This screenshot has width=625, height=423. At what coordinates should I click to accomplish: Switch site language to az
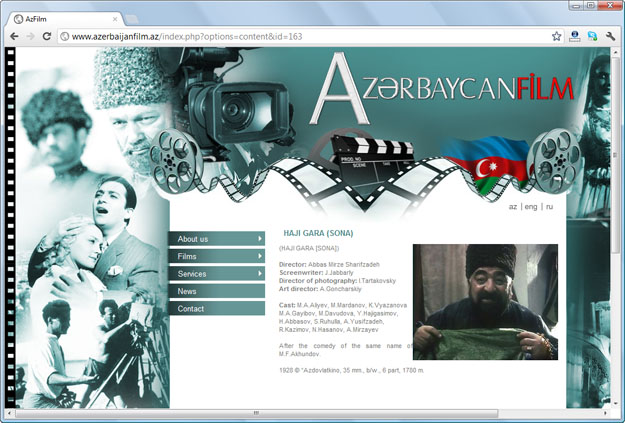click(x=513, y=207)
